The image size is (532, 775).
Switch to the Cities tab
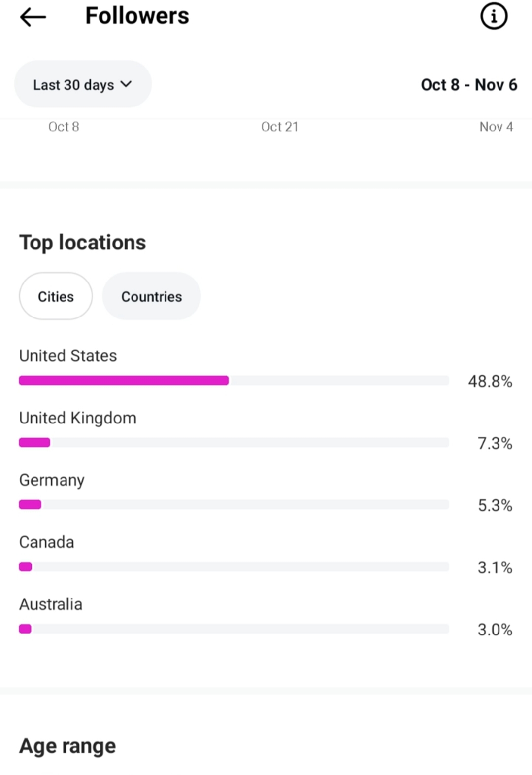(56, 296)
